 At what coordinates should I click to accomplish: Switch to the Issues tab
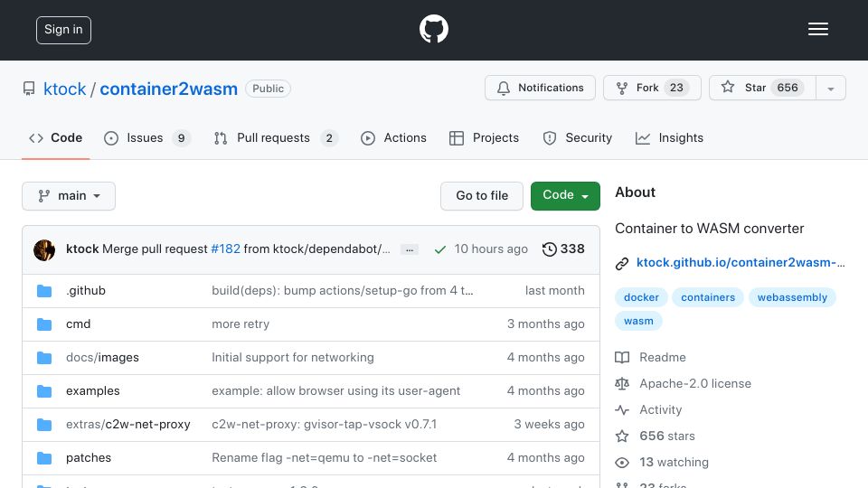point(147,137)
